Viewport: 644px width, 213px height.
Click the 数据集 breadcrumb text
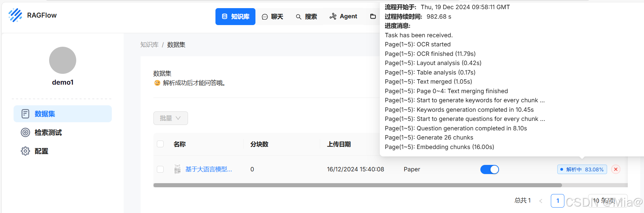coord(176,45)
